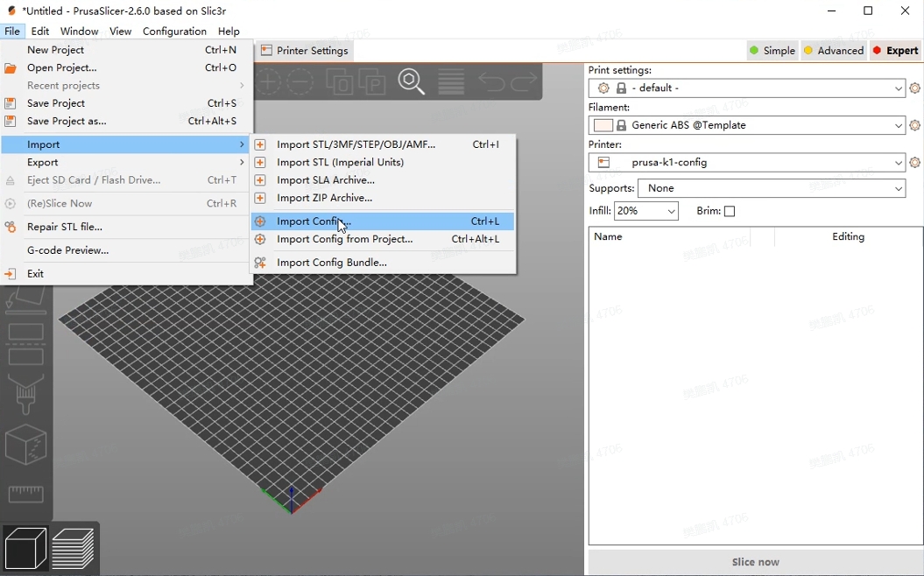The image size is (924, 576).
Task: Switch to Advanced mode
Action: tap(834, 51)
